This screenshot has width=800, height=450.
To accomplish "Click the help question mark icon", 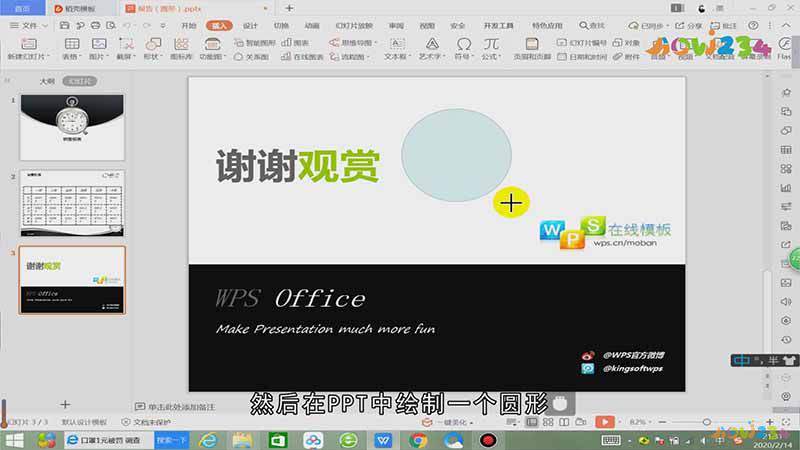I will click(x=753, y=25).
